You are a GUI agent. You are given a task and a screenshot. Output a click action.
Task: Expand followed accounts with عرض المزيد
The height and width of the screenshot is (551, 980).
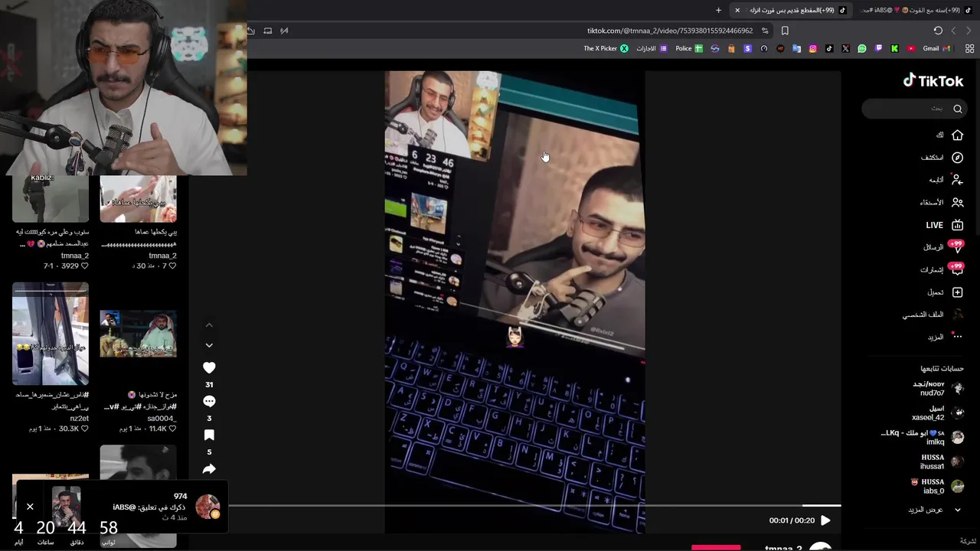coord(933,510)
